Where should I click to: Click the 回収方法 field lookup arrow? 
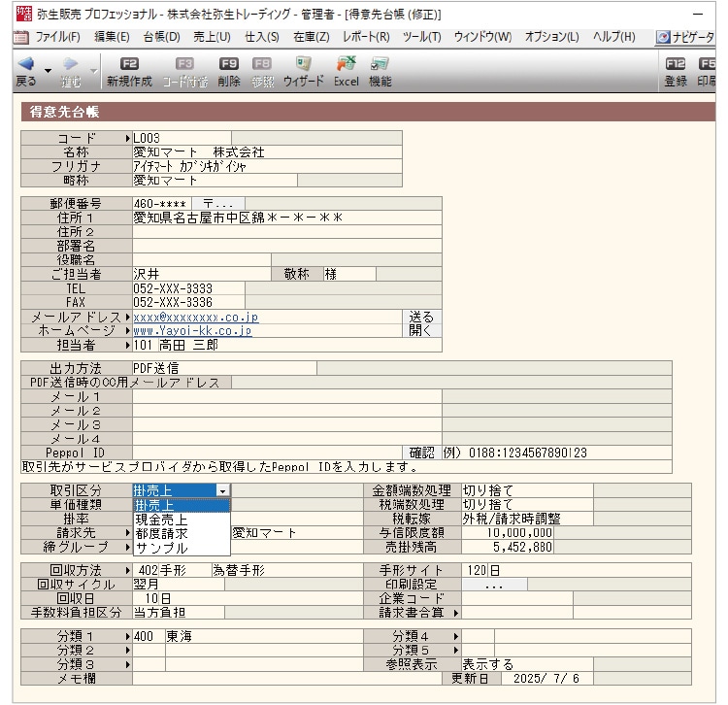tap(128, 570)
